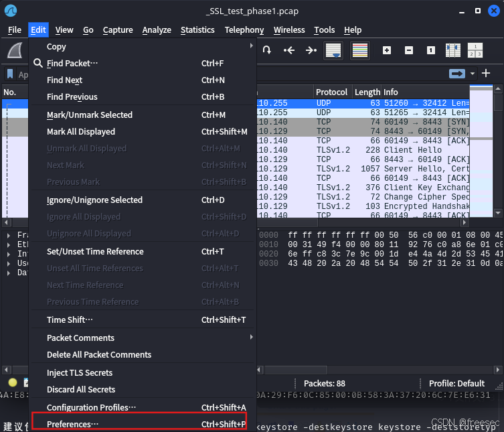Open the Tools menu

coord(325,30)
